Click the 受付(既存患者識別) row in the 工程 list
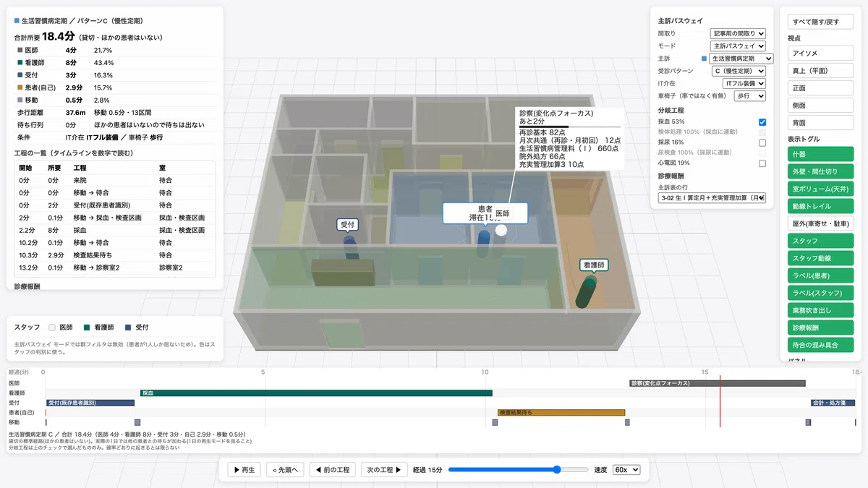This screenshot has width=868, height=488. [114, 205]
